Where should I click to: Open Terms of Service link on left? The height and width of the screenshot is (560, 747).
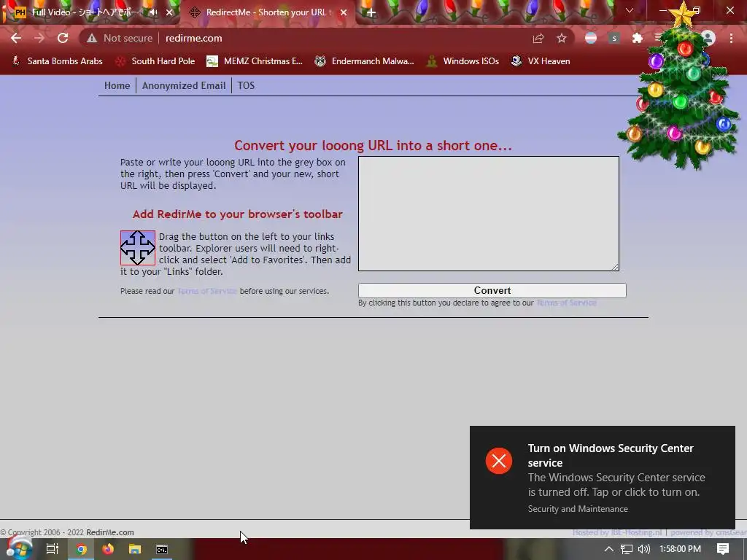[x=207, y=291]
